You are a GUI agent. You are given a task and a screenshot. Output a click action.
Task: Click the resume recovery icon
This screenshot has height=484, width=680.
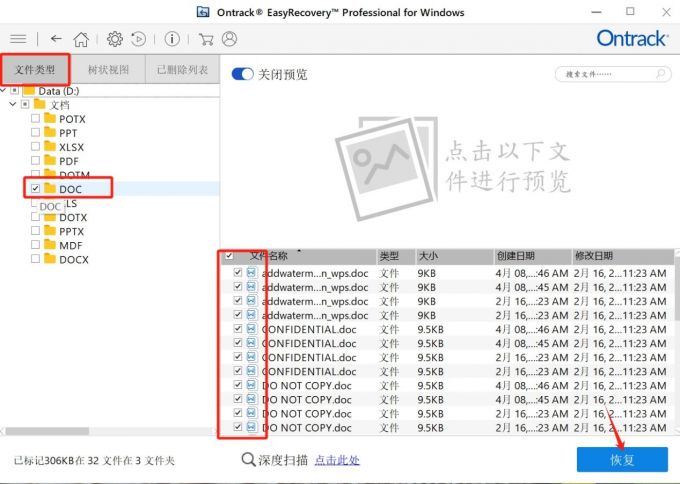coord(139,39)
